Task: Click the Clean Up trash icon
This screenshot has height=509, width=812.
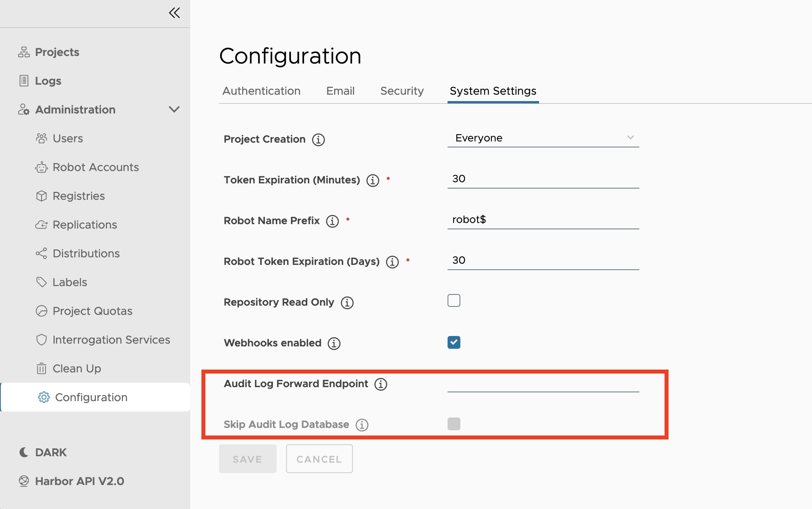Action: [42, 368]
